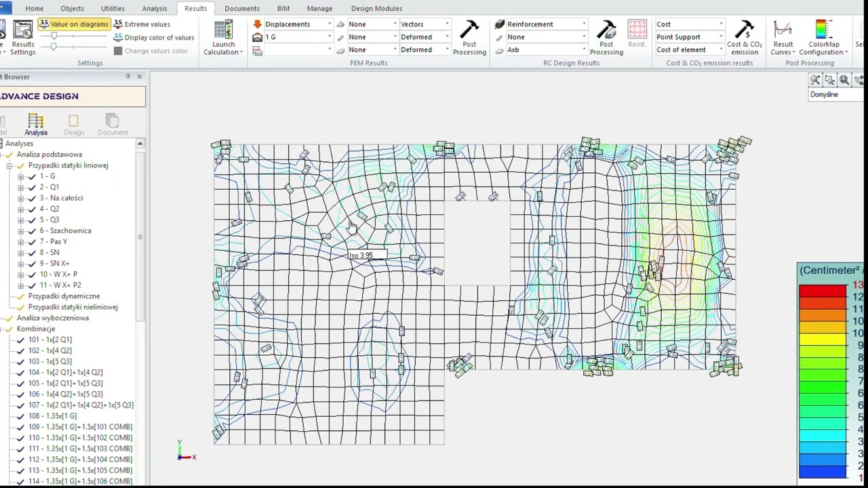Open Result Curves
This screenshot has width=868, height=488.
click(x=783, y=38)
